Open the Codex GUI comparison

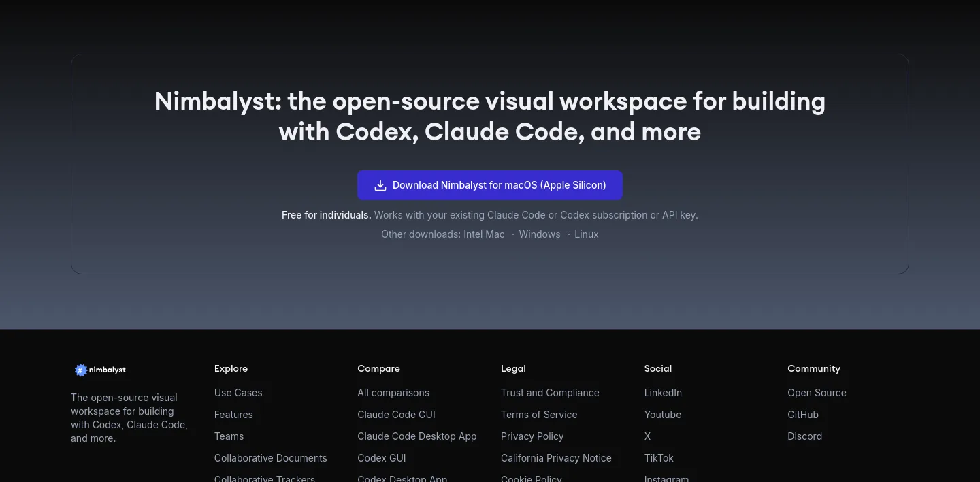(382, 458)
